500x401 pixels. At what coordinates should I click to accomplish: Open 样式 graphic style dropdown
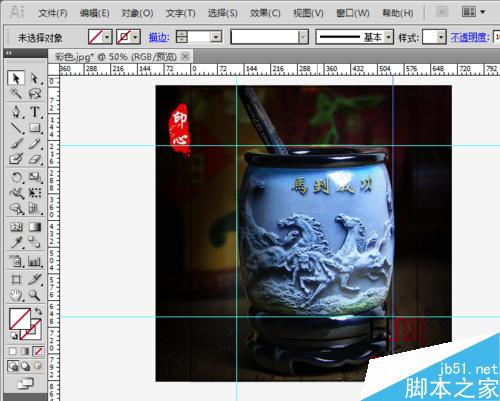(x=441, y=37)
